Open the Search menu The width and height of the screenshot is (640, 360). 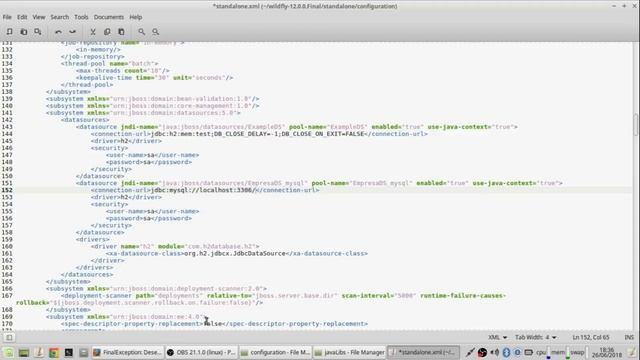60,17
